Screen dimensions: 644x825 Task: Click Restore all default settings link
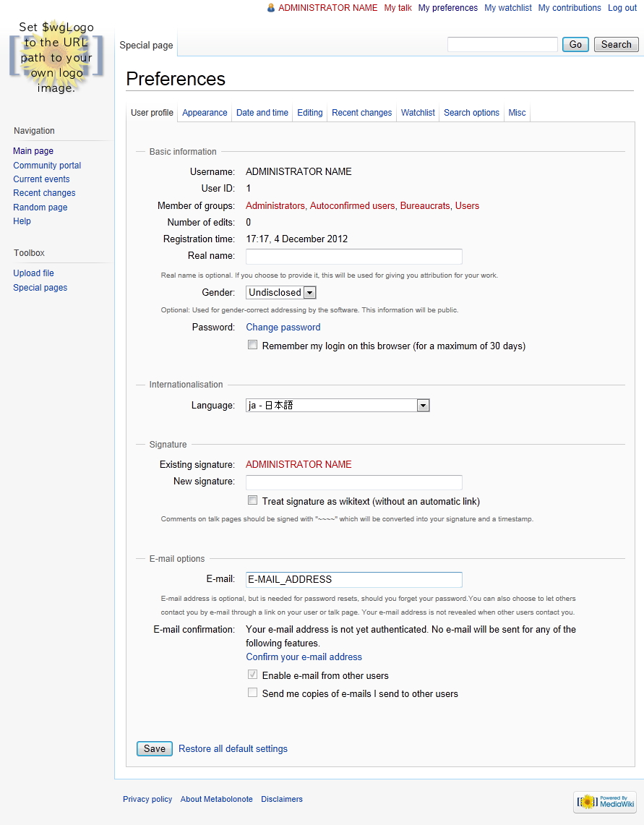click(233, 748)
